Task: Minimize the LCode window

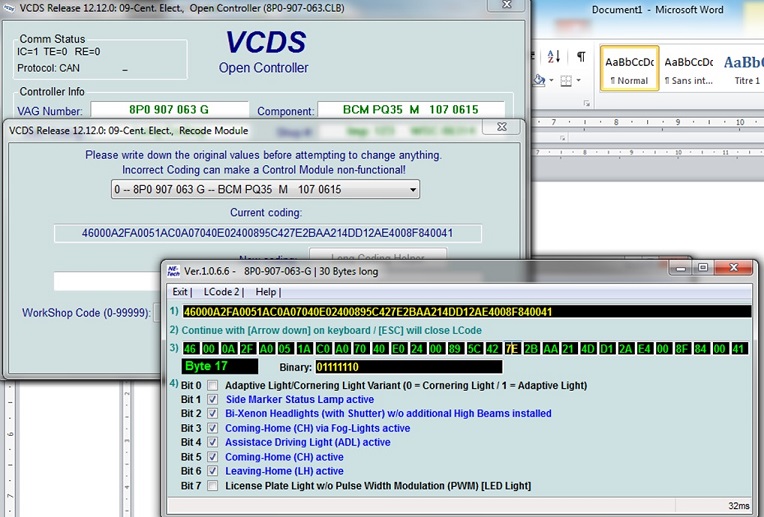Action: coord(681,268)
